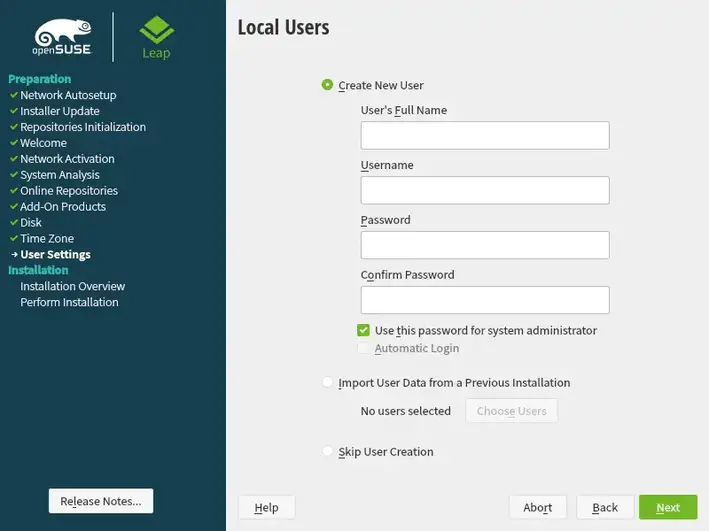Screen dimensions: 709x531
Task: Click the Password input field
Action: coord(485,245)
